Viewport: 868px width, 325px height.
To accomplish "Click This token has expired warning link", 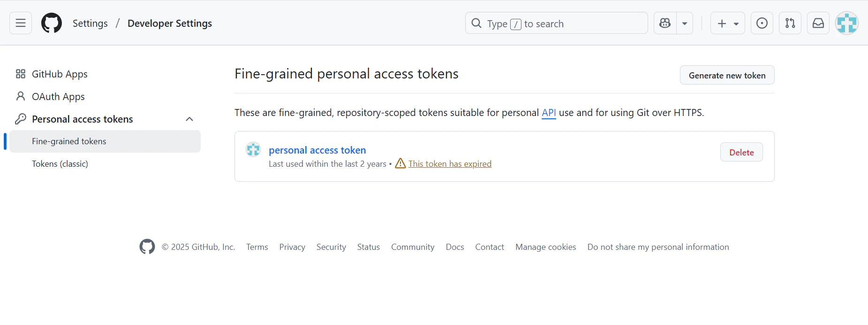I will (x=450, y=163).
